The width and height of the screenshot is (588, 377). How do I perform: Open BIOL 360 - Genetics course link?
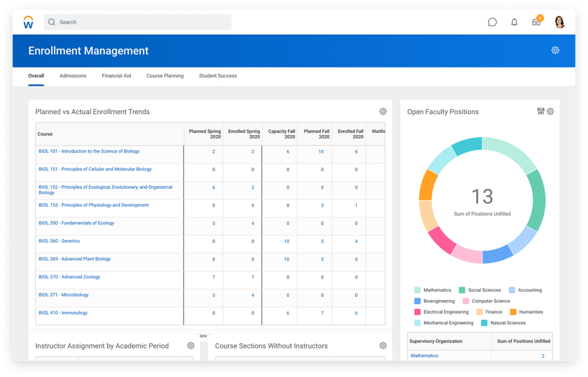(x=59, y=241)
